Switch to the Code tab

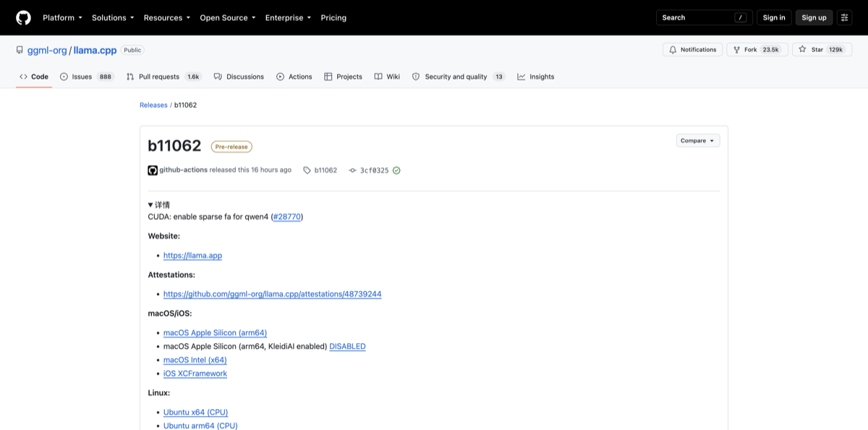(34, 77)
